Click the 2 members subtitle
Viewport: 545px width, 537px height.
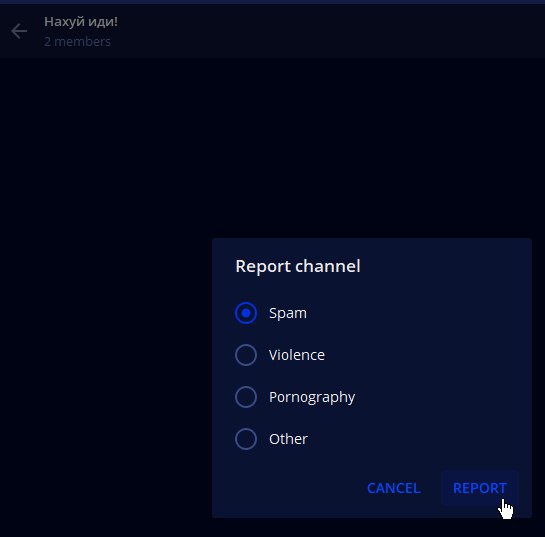click(77, 42)
